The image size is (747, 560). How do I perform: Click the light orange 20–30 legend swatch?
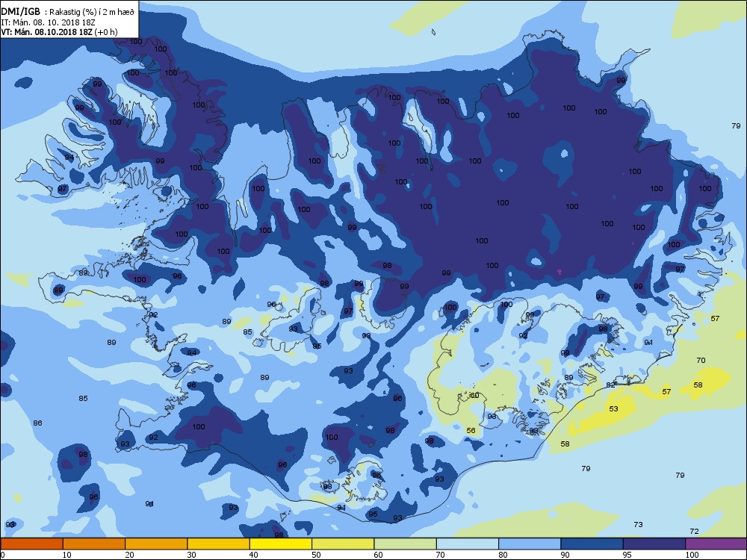[x=156, y=544]
